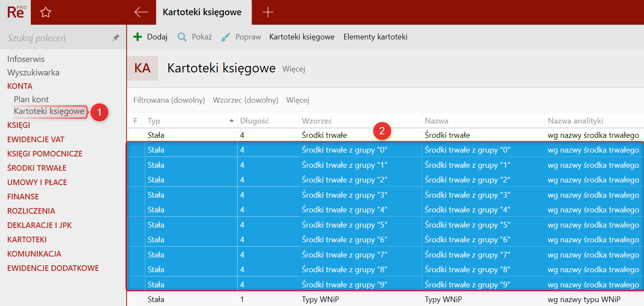This screenshot has width=644, height=306.
Task: Select Kartoteki księgowe in the sidebar
Action: click(x=49, y=111)
